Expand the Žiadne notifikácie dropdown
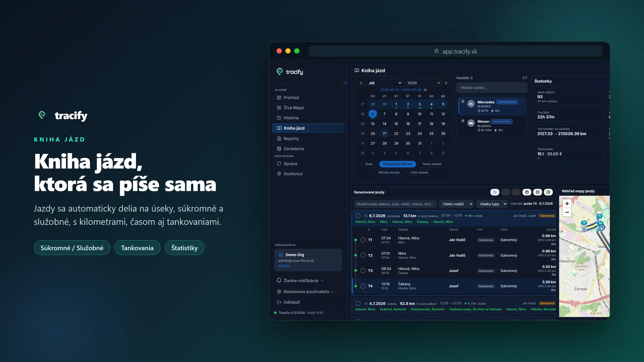The image size is (644, 362). 300,281
